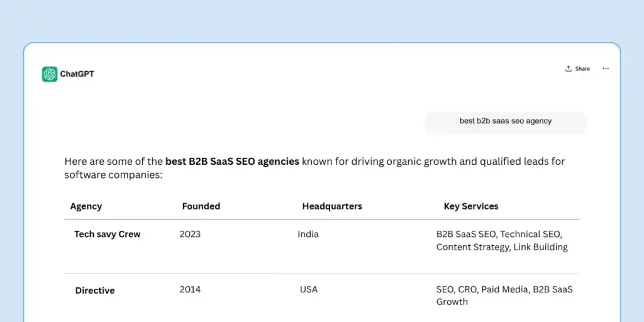Image resolution: width=644 pixels, height=322 pixels.
Task: Click the intro paragraph ending 'software companies:'
Action: tap(114, 175)
